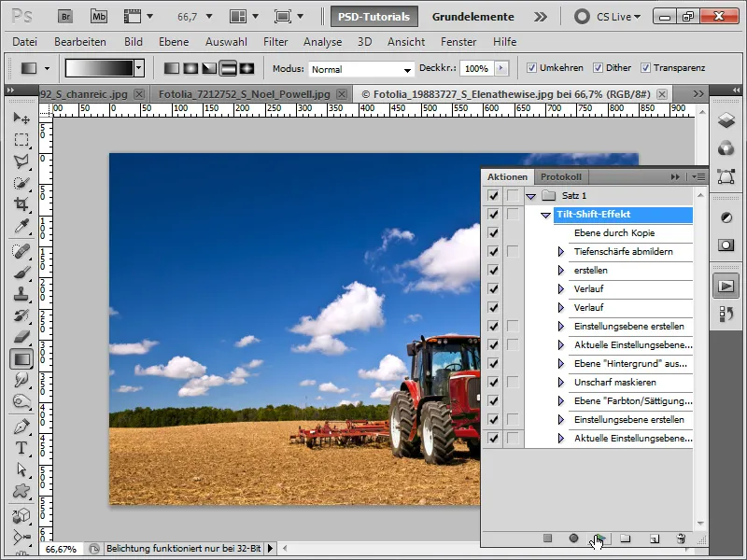Open the Actions panel icon in dock
747x560 pixels.
(726, 287)
